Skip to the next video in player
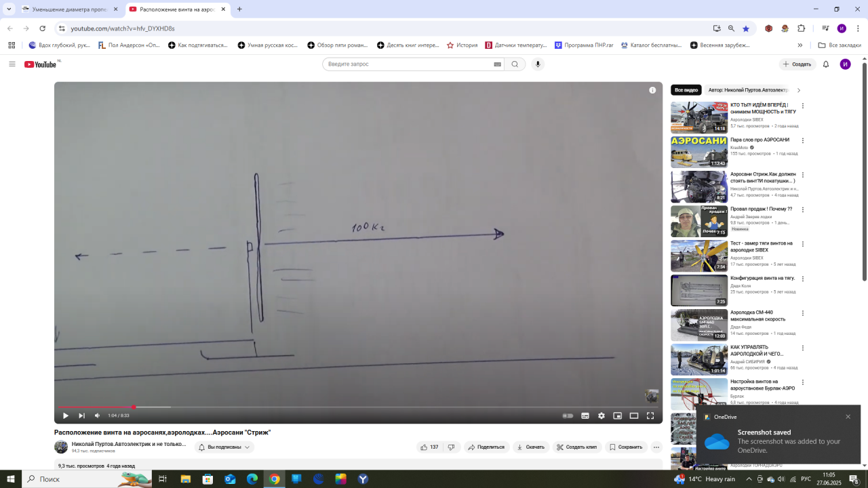Image resolution: width=868 pixels, height=488 pixels. tap(81, 415)
